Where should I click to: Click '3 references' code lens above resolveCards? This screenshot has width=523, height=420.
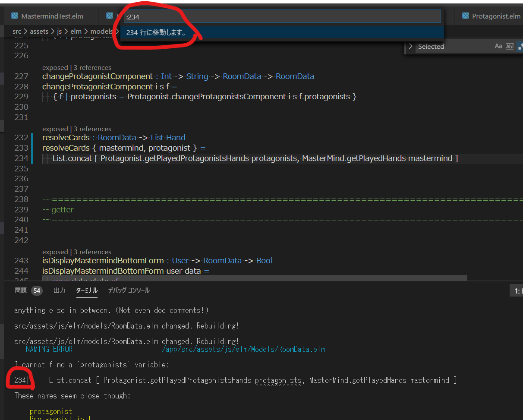(x=92, y=129)
